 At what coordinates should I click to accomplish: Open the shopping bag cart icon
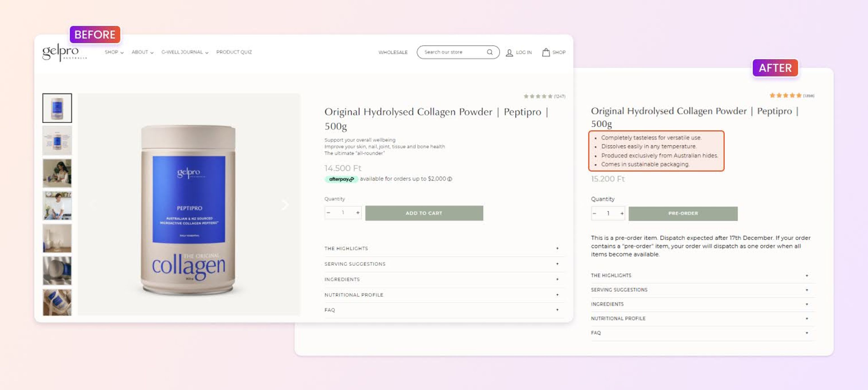point(546,52)
